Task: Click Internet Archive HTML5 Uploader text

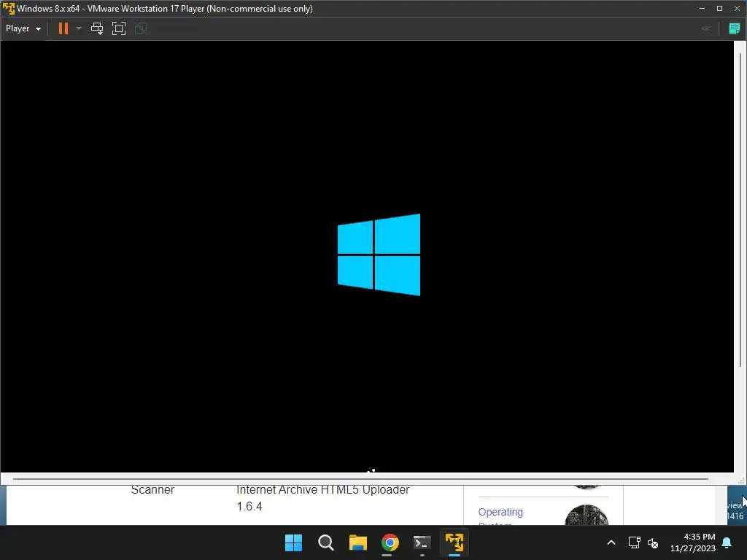Action: 323,489
